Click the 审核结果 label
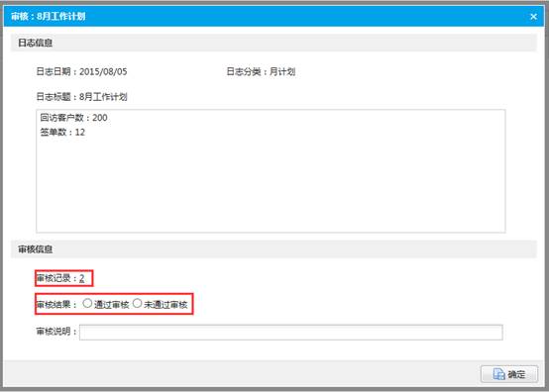This screenshot has width=549, height=392. (56, 305)
